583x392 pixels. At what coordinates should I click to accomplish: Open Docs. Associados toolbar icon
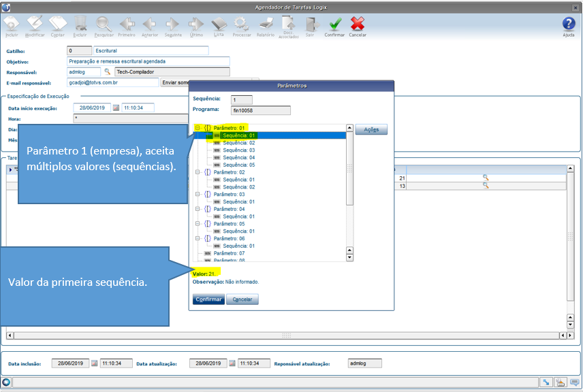point(289,23)
